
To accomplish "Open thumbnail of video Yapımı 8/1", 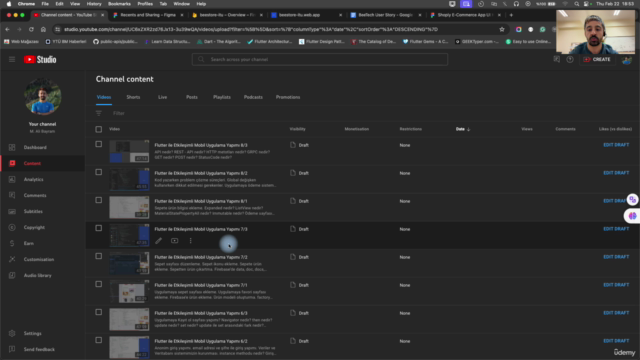I will pos(129,207).
